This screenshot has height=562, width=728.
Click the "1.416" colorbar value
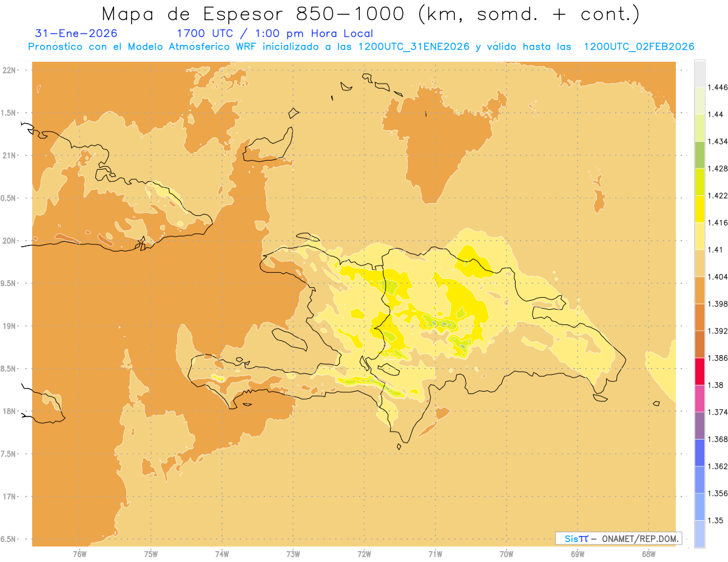point(717,222)
